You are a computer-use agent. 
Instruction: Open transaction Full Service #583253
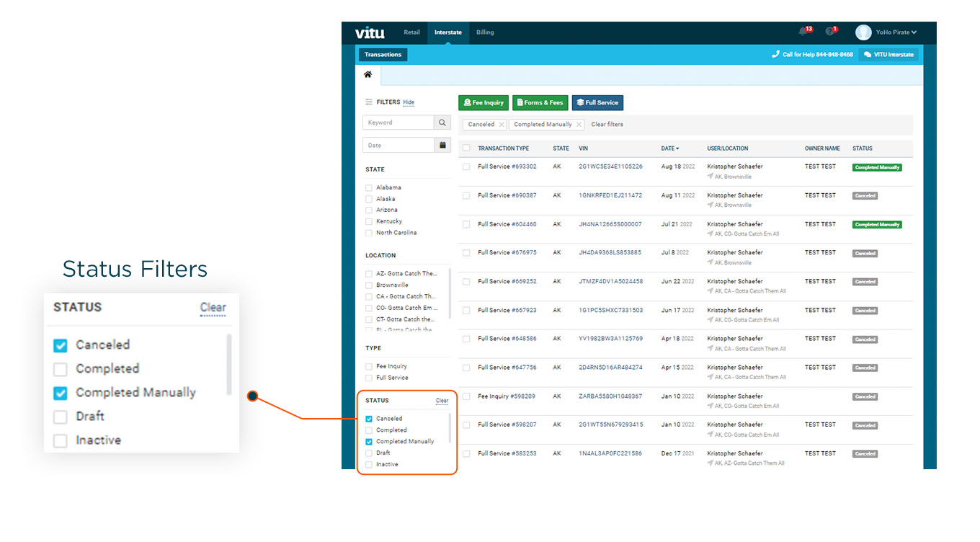[x=507, y=453]
